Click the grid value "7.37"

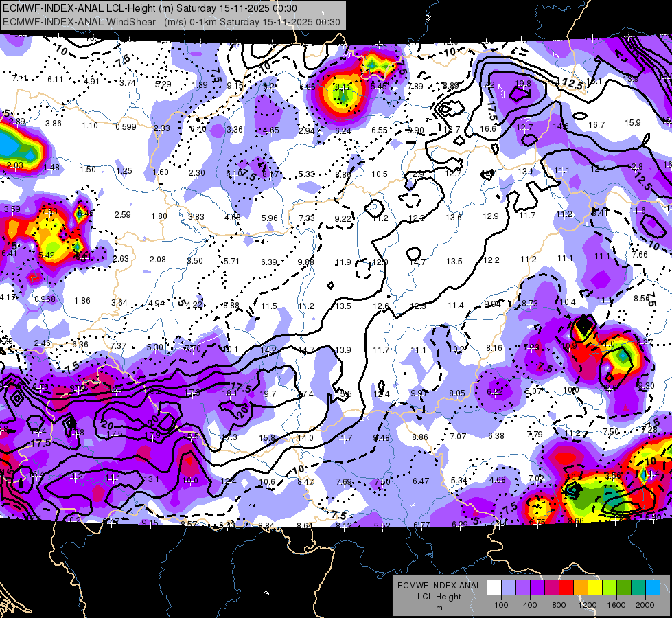(118, 345)
